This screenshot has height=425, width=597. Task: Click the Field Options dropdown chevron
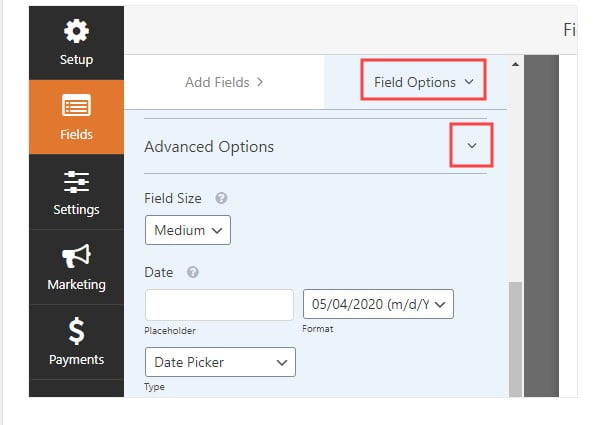[469, 81]
